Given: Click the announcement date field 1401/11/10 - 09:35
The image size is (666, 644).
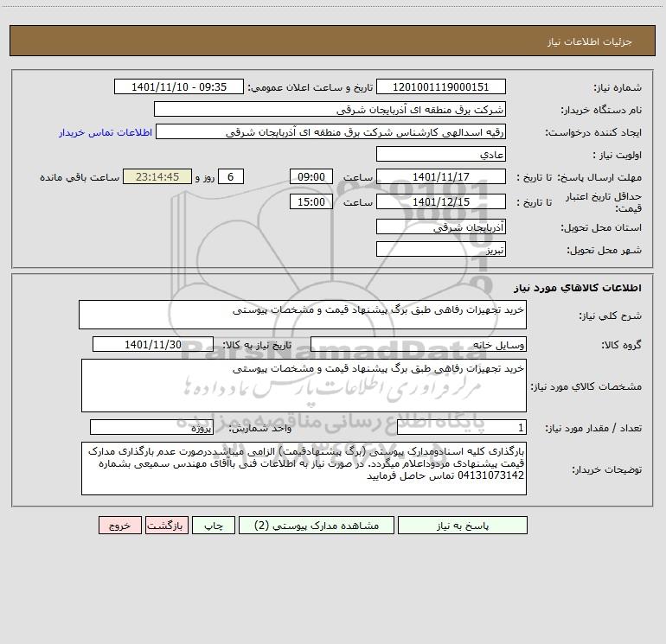Looking at the screenshot, I should [179, 86].
